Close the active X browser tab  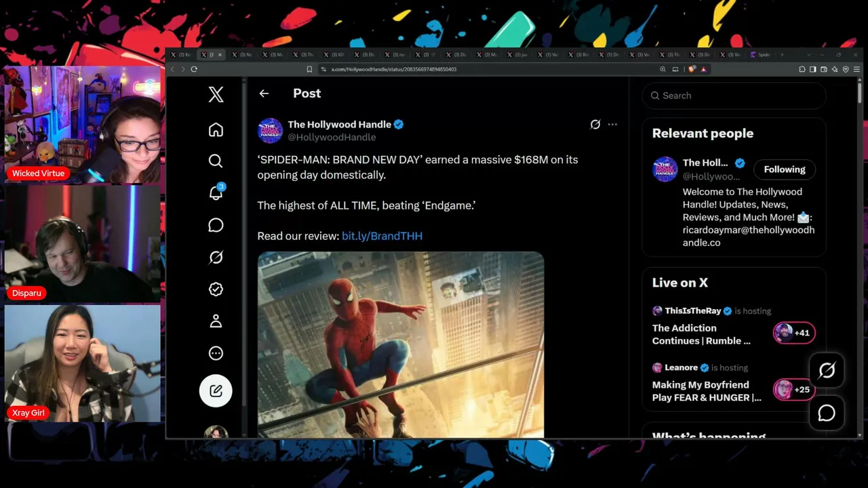tap(220, 55)
